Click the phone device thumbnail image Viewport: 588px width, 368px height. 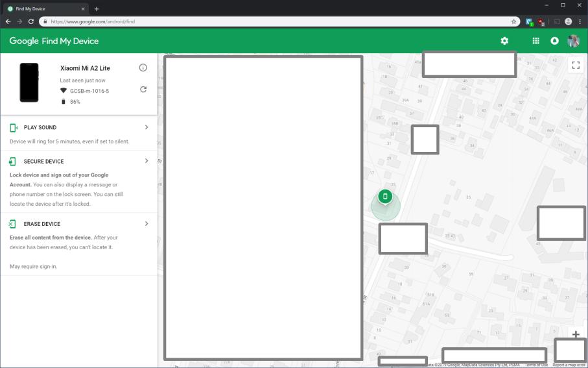tap(29, 82)
